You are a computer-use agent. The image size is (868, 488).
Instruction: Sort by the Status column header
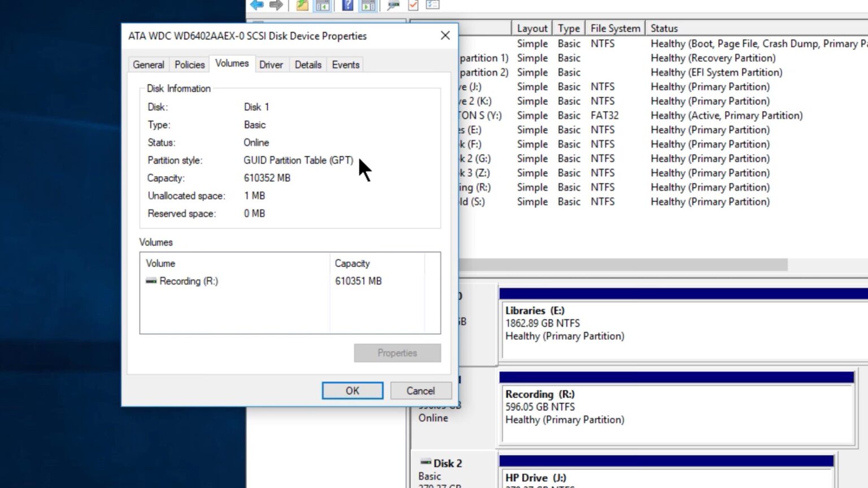[757, 28]
